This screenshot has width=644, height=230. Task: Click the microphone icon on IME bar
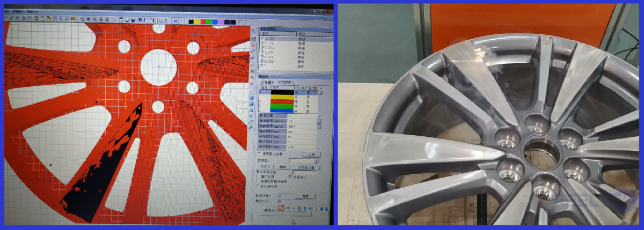tap(304, 208)
